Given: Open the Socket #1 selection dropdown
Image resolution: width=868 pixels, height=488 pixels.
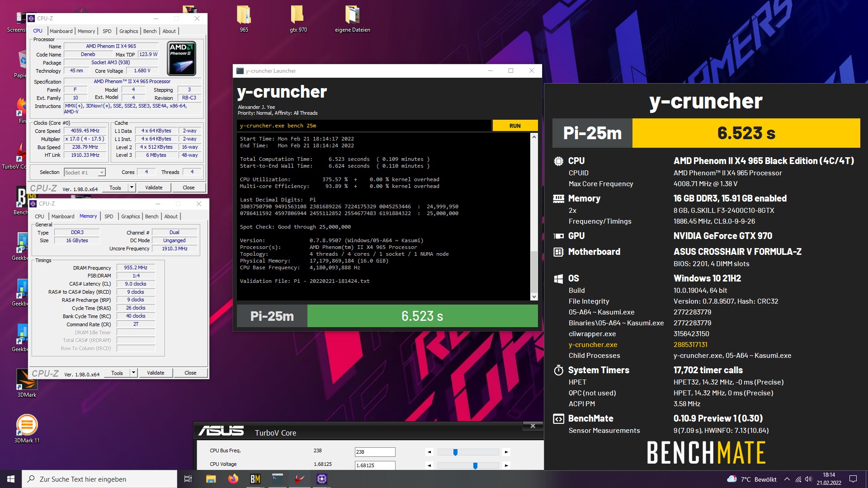Looking at the screenshot, I should point(85,172).
